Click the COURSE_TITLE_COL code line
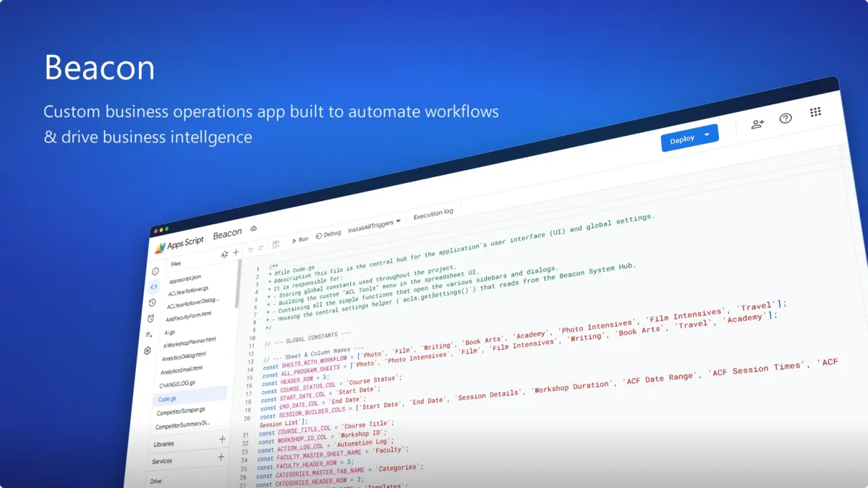The image size is (868, 488). point(326,429)
